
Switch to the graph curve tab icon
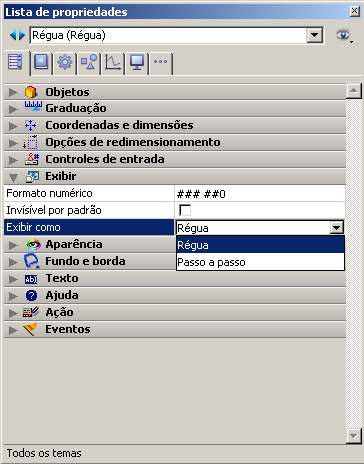click(113, 62)
